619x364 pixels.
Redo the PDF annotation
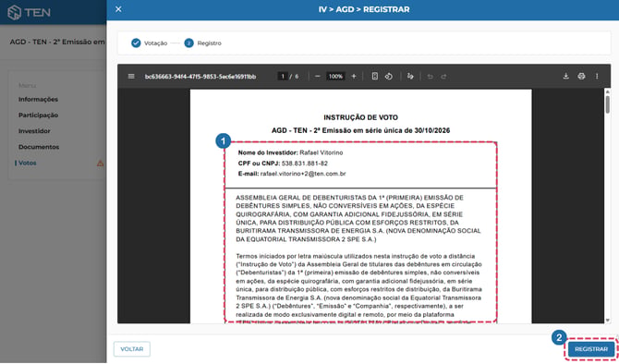[443, 77]
